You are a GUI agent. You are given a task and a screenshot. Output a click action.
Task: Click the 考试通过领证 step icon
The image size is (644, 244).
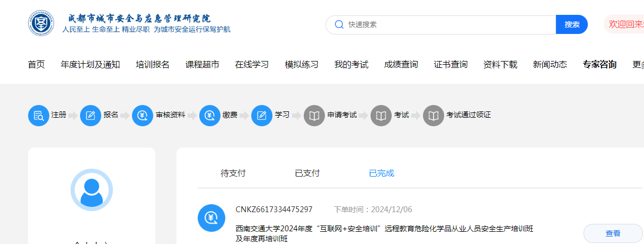(434, 116)
